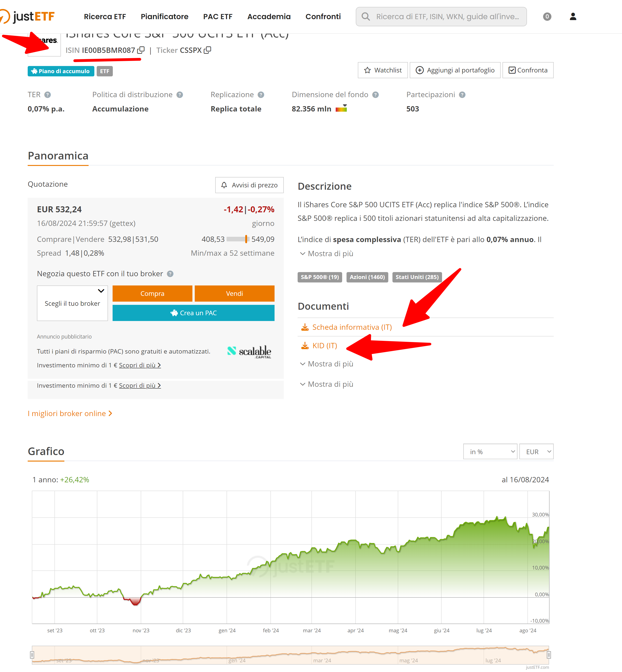Image resolution: width=622 pixels, height=672 pixels.
Task: Click TER help question mark
Action: click(48, 95)
